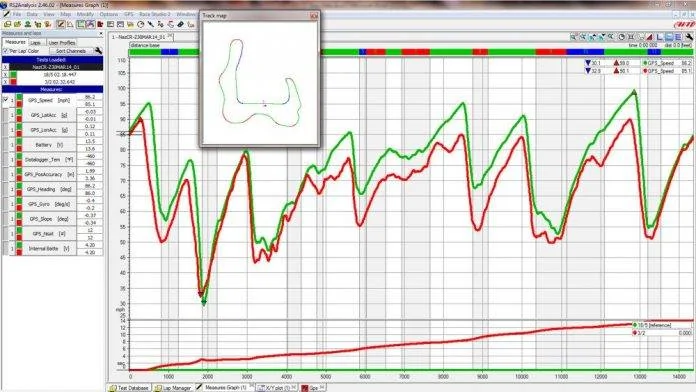This screenshot has height=392, width=696.
Task: Select the NazCR-23MAR14_01 document tab
Action: [x=141, y=37]
